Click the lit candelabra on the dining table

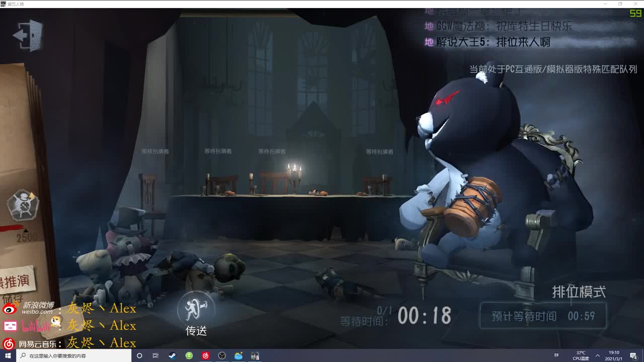coord(294,177)
